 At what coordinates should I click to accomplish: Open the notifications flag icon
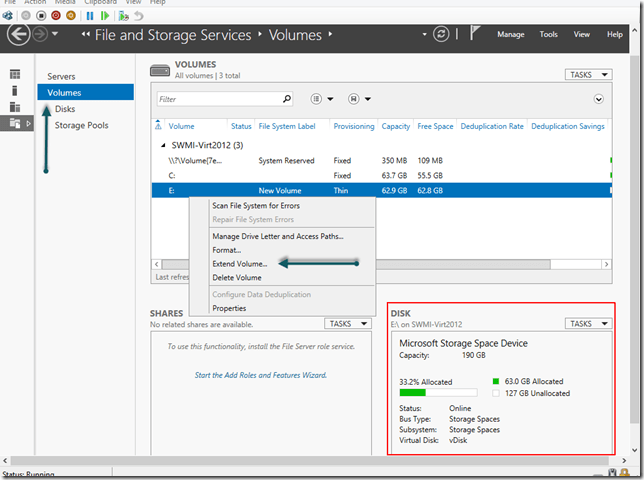click(x=475, y=35)
